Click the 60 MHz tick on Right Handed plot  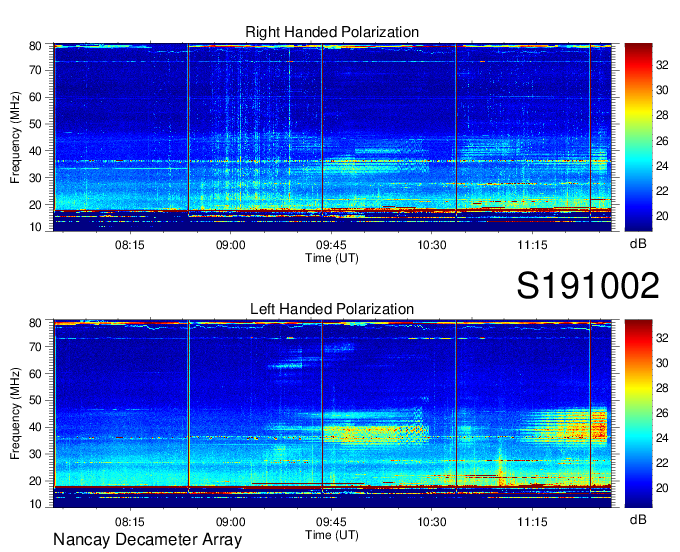click(x=35, y=97)
